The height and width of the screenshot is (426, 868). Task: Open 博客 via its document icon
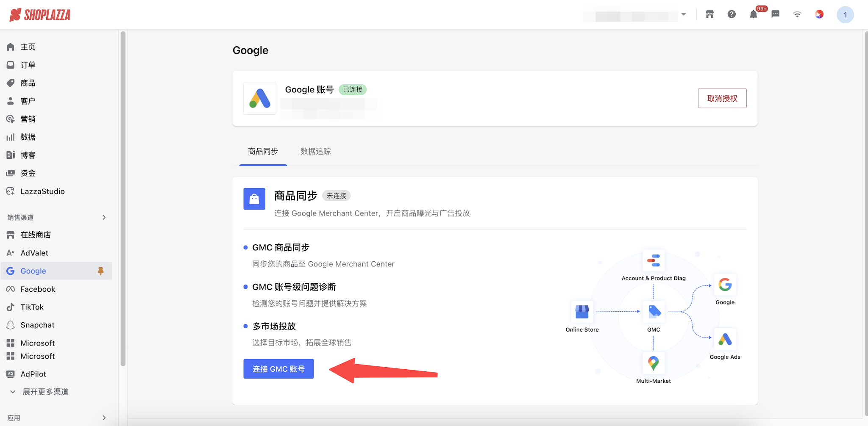click(x=11, y=155)
